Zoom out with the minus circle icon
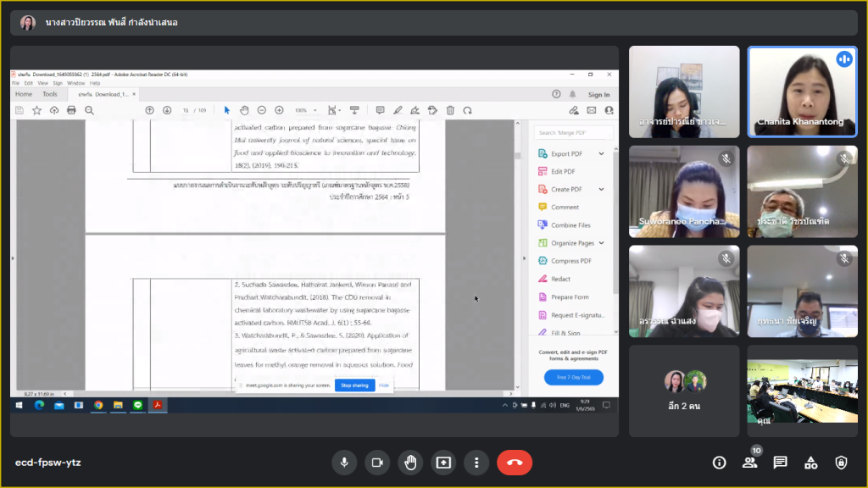This screenshot has height=488, width=868. (262, 111)
